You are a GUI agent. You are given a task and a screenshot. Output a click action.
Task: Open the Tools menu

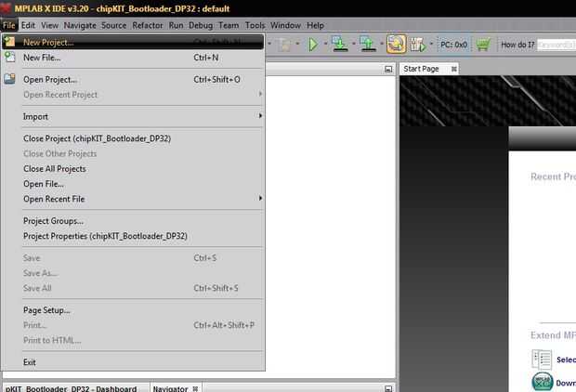click(x=255, y=25)
